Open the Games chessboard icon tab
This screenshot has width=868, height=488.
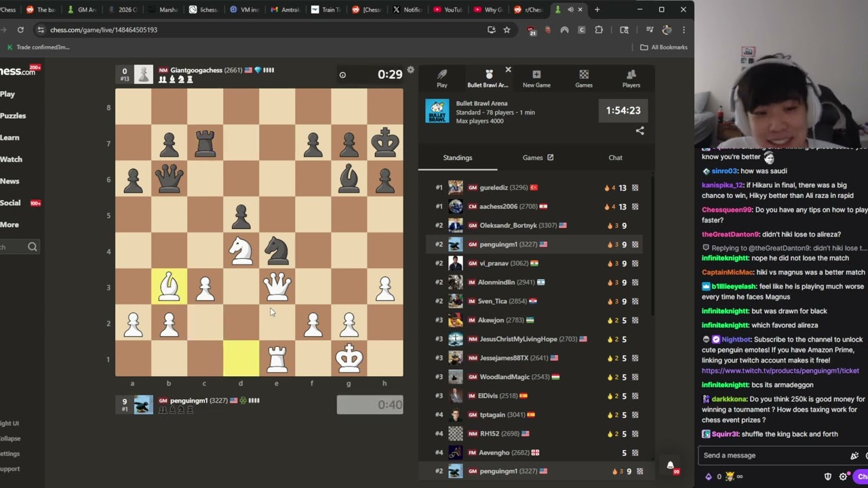(584, 78)
